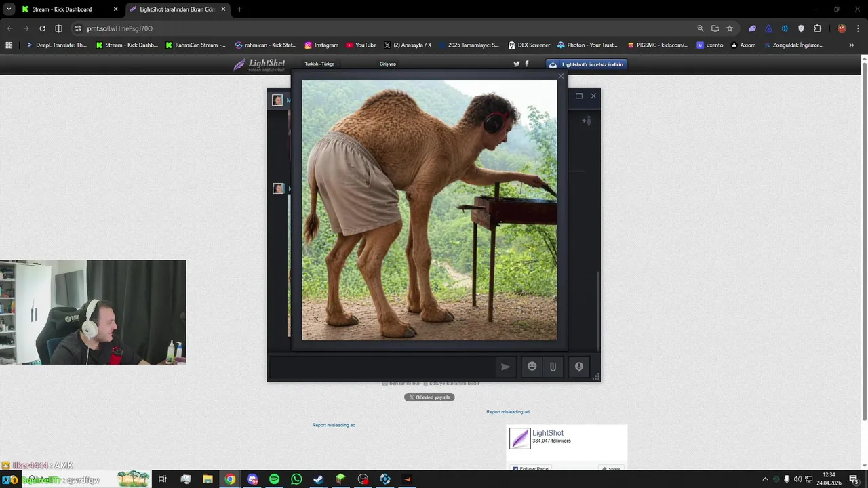Open the LightShot Twitter icon
Image resolution: width=868 pixels, height=488 pixels.
(x=517, y=64)
